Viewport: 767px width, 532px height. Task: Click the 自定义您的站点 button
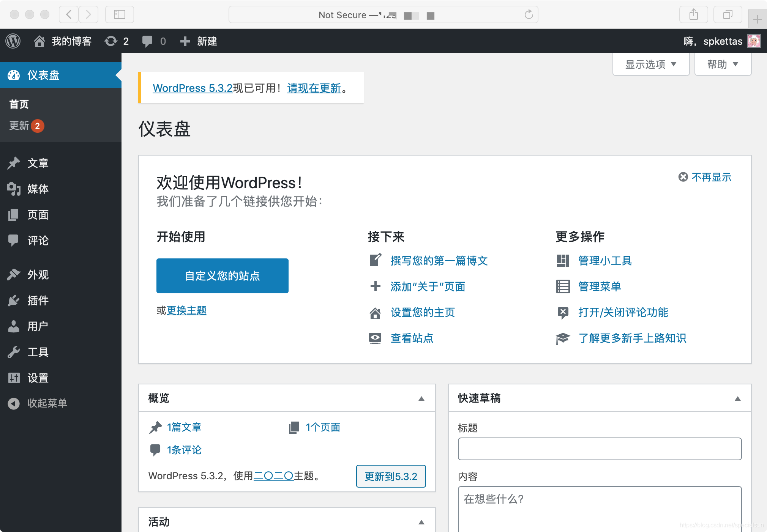(223, 276)
